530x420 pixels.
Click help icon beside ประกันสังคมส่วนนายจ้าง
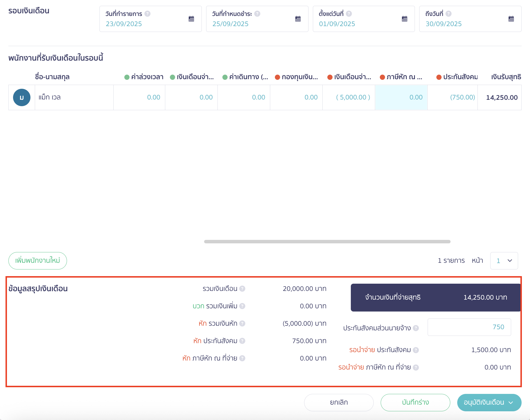416,328
